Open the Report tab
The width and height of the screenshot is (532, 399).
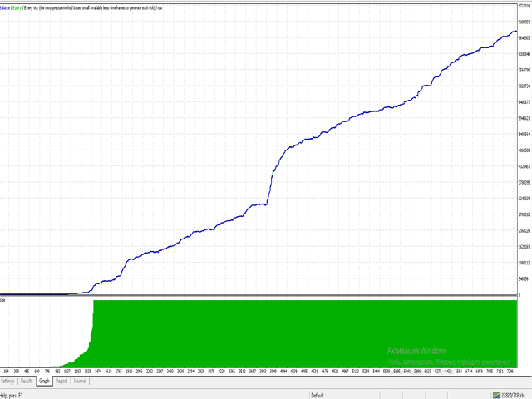62,381
